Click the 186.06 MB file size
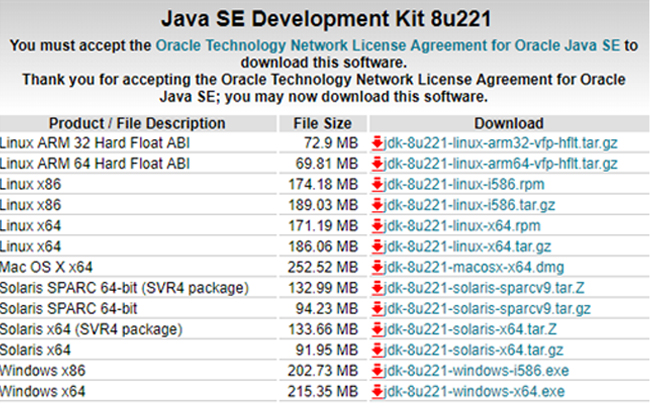The image size is (650, 409). click(x=323, y=247)
